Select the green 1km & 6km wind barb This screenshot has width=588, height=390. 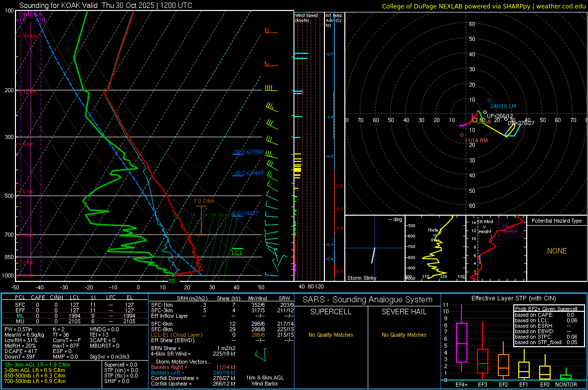(261, 354)
